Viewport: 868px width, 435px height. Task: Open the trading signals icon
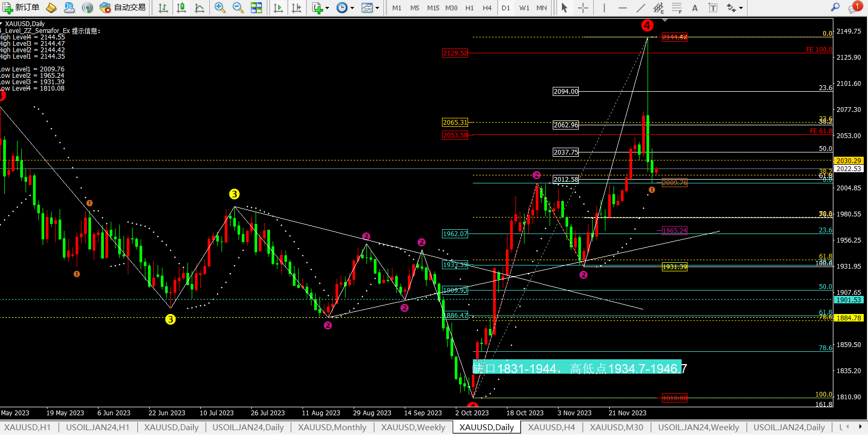(87, 7)
